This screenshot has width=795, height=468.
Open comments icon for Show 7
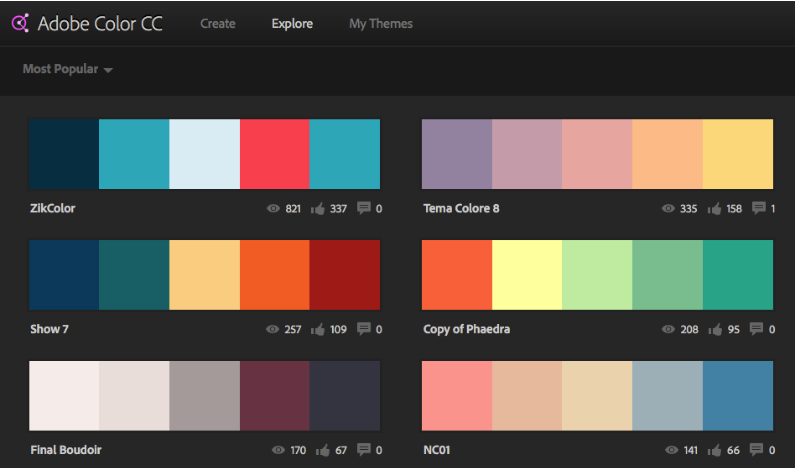(x=364, y=329)
